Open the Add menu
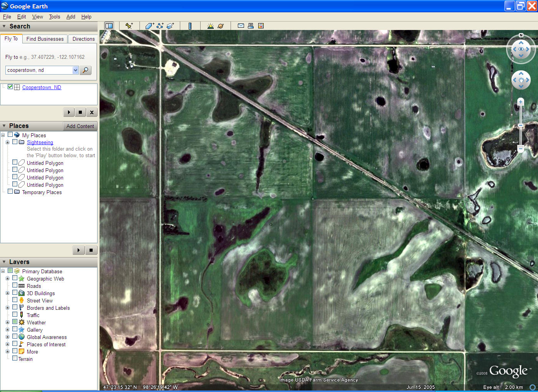Viewport: 538px width, 392px height. pyautogui.click(x=71, y=17)
